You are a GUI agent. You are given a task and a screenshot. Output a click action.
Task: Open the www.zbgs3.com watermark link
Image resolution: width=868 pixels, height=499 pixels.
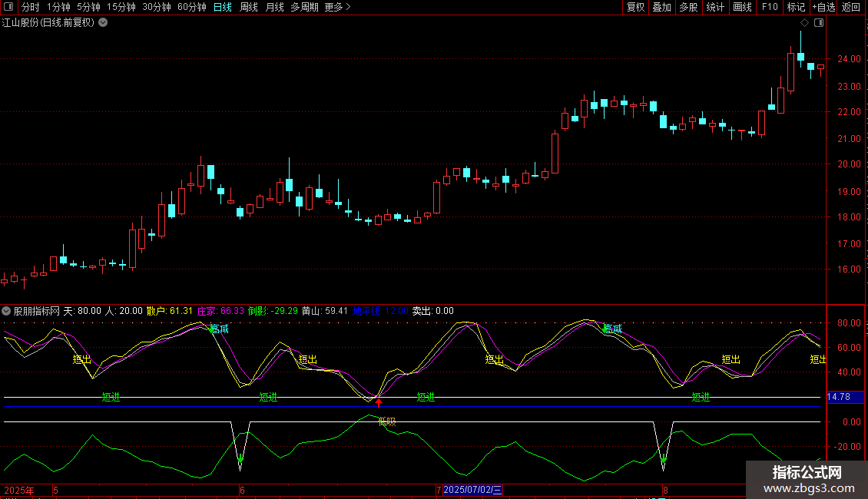tap(807, 488)
